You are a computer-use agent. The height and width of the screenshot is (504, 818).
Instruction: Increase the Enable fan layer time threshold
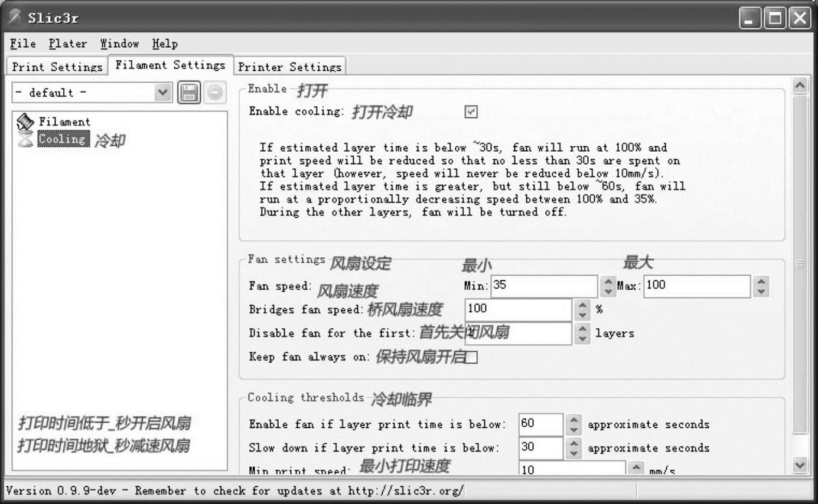[x=573, y=420]
